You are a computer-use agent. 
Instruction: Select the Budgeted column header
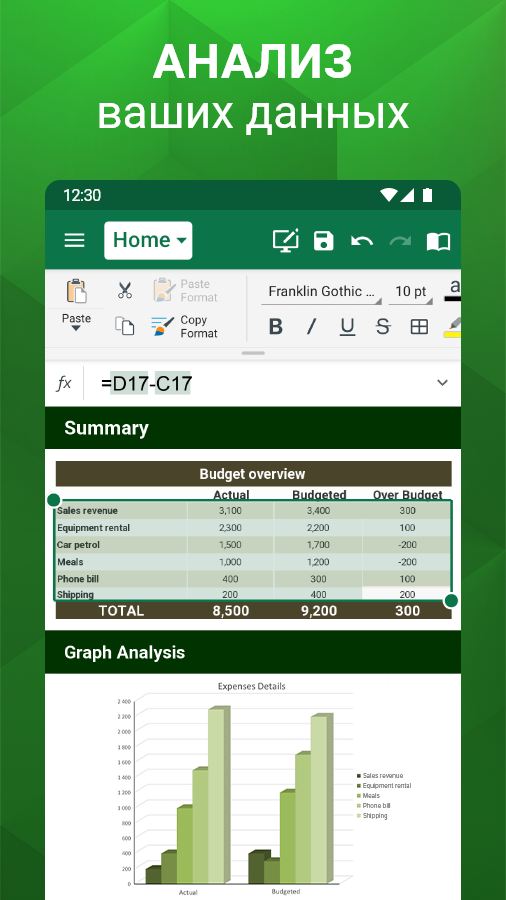(x=320, y=495)
